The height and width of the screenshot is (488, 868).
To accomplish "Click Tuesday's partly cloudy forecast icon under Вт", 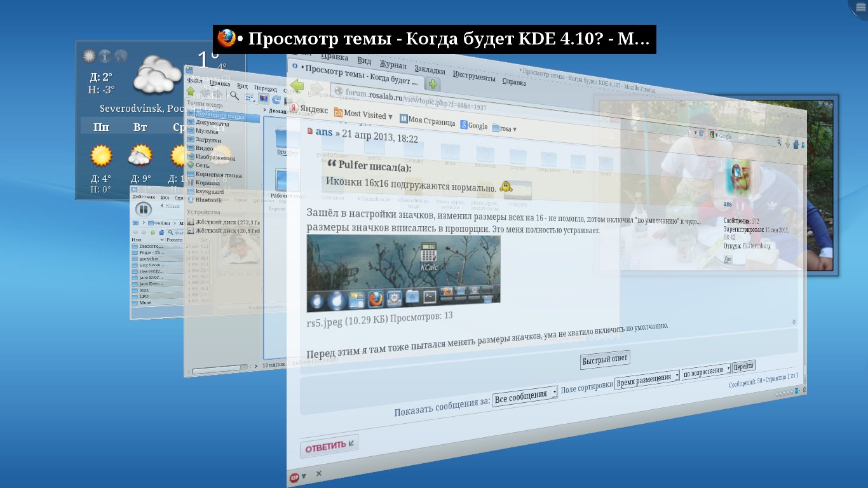I will click(x=140, y=156).
